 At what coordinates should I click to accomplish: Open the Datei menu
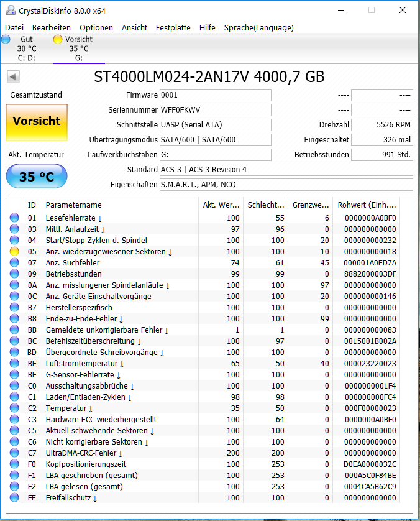click(14, 28)
